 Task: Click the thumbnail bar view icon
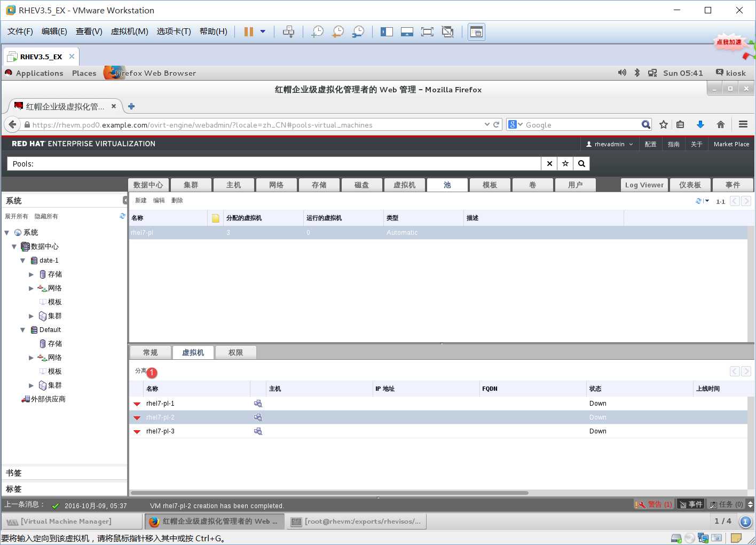coord(407,32)
